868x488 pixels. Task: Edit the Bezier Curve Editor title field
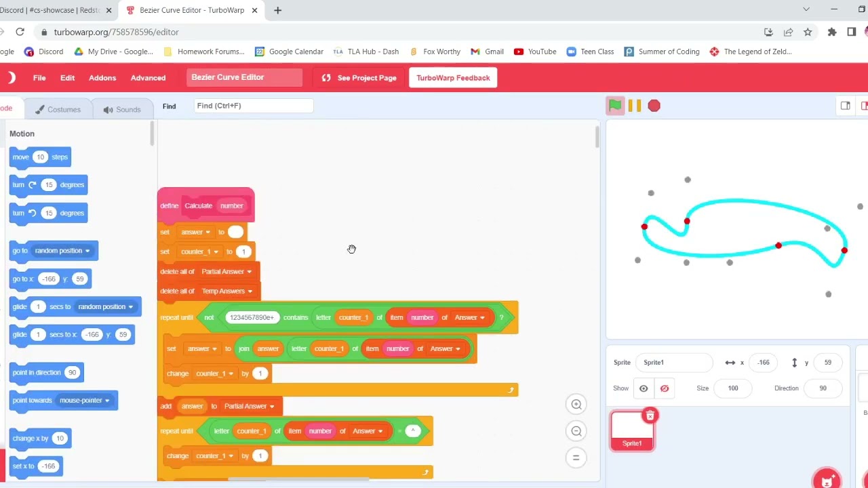click(245, 77)
